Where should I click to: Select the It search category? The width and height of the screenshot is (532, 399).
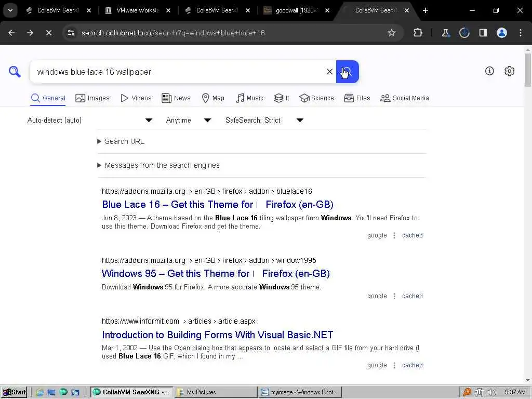(x=282, y=98)
